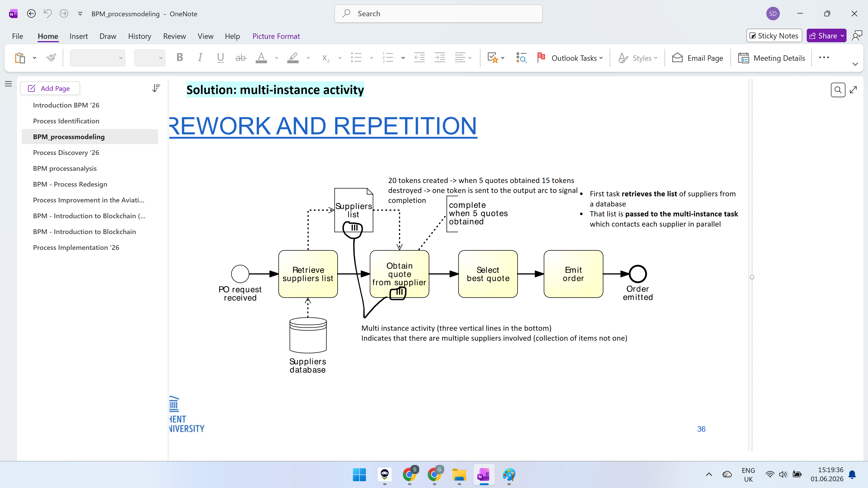Click the Forward arrow icon in title bar
The width and height of the screenshot is (868, 488).
click(64, 14)
